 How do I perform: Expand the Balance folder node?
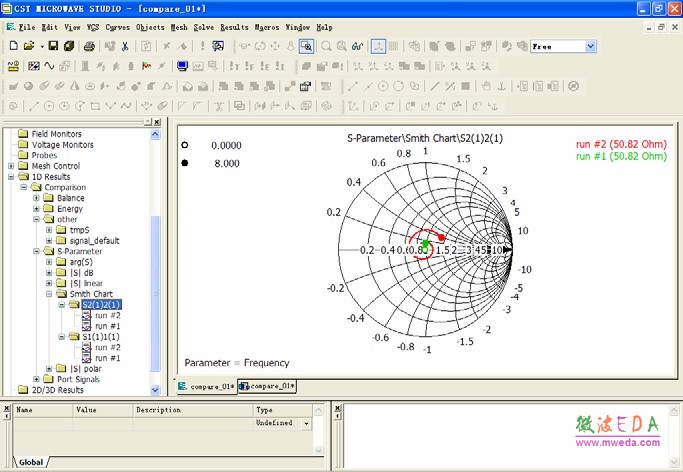37,198
